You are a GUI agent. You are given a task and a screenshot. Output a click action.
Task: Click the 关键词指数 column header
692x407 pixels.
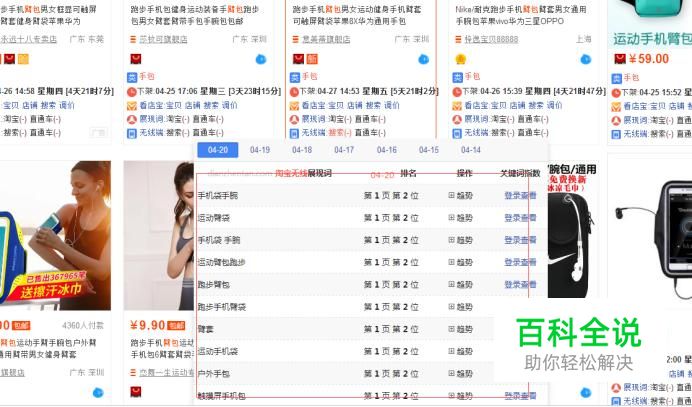(x=520, y=173)
